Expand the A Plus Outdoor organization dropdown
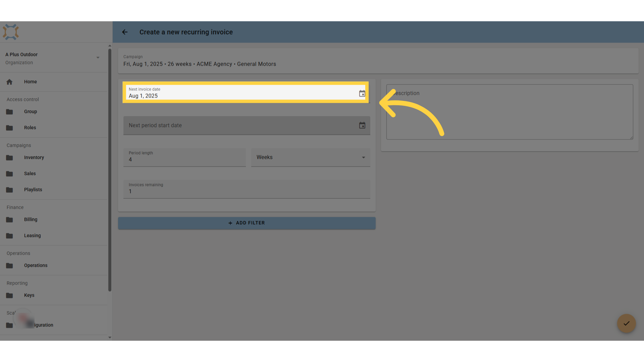Viewport: 644px width, 362px height. pos(98,58)
